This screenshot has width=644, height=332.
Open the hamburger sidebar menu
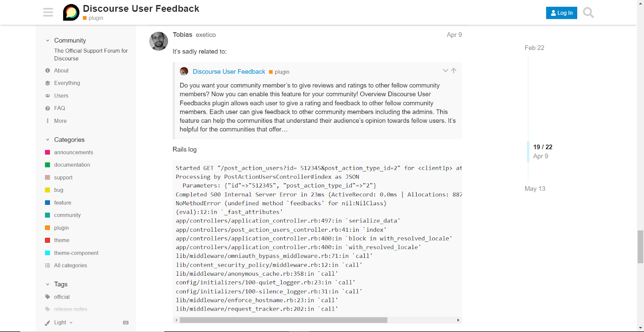pyautogui.click(x=48, y=12)
